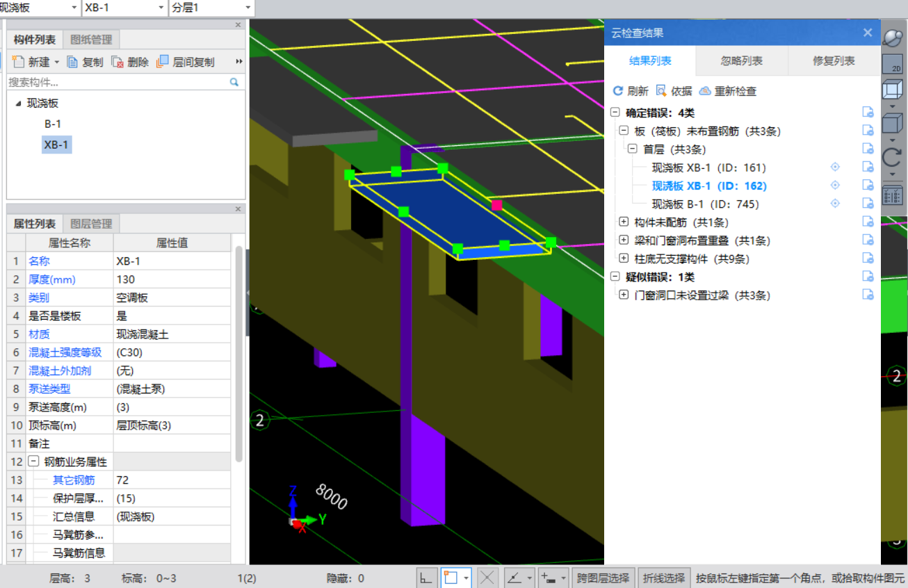Locate 现浇板 B-1 ID 745 with target icon
This screenshot has height=588, width=908.
[x=836, y=203]
